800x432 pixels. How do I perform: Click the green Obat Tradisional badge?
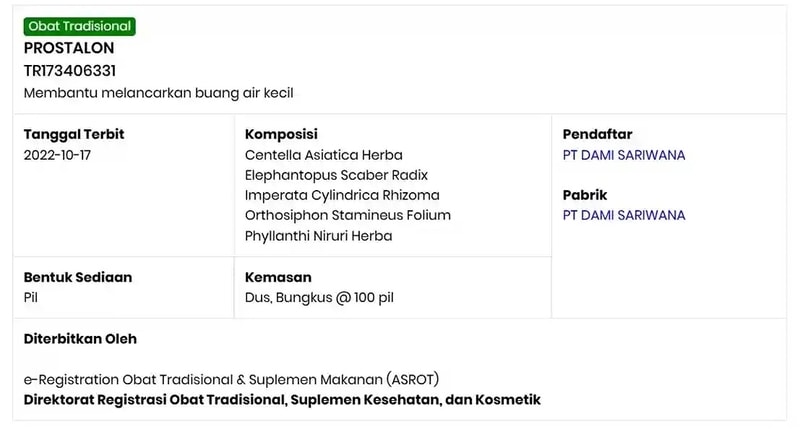pos(80,26)
